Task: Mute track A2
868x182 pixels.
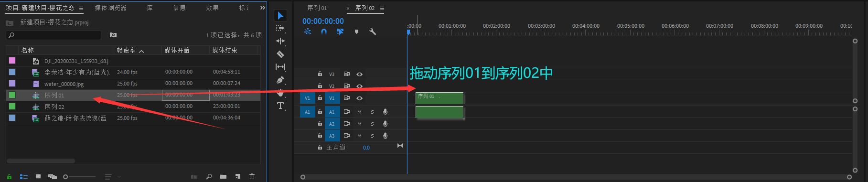Action: click(x=359, y=124)
